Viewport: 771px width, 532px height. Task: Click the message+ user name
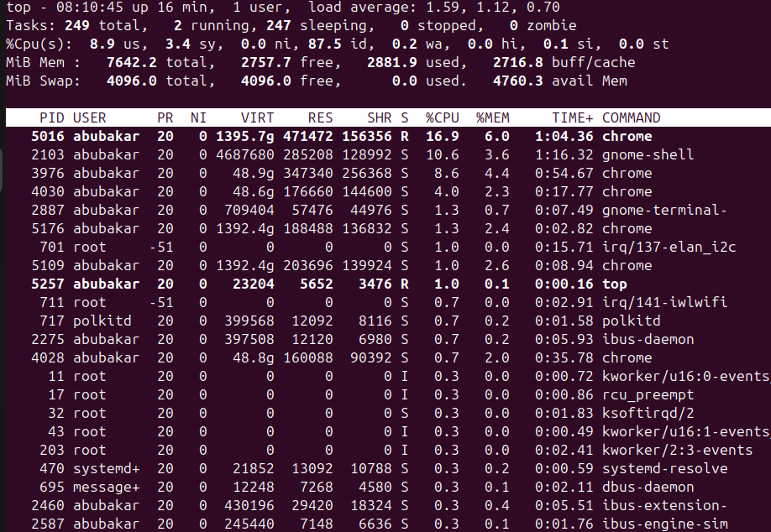106,487
